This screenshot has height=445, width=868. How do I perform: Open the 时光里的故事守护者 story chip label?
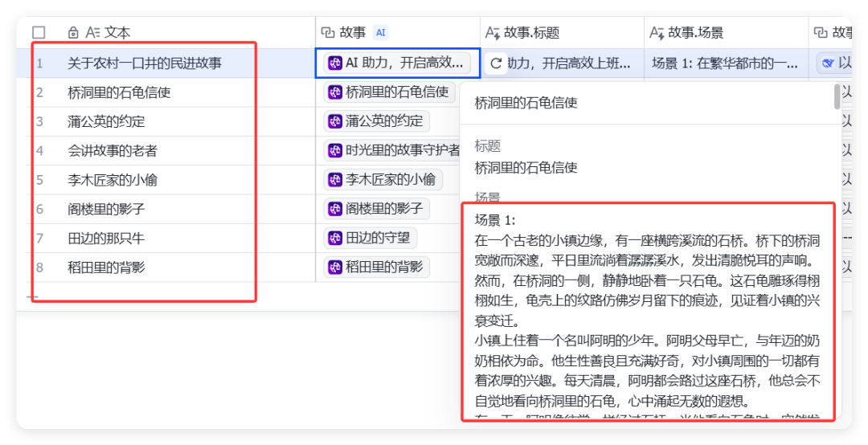403,150
